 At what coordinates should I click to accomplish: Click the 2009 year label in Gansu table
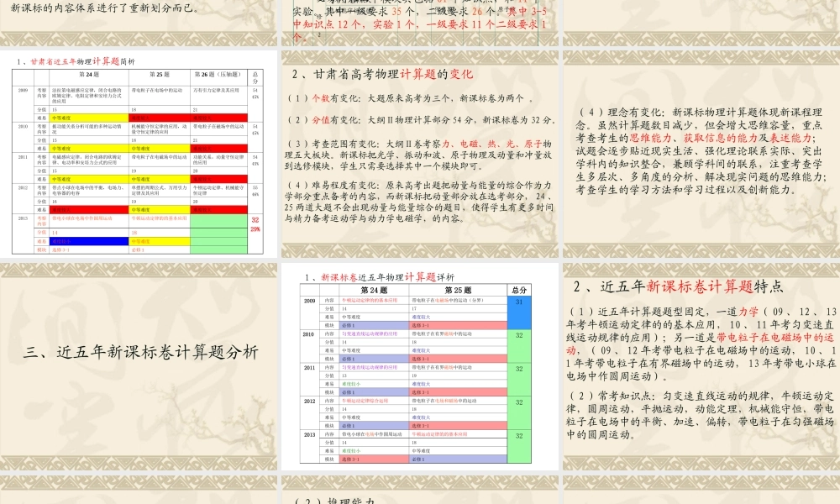pos(23,91)
